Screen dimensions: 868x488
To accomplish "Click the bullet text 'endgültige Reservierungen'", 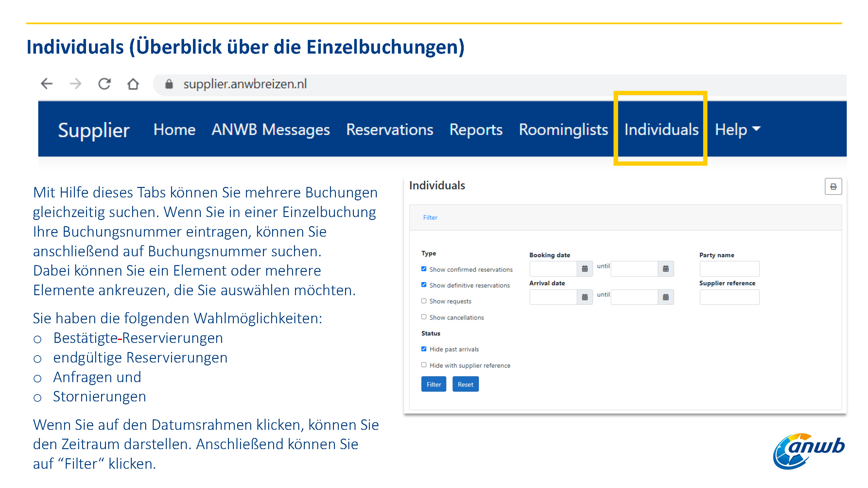I will pyautogui.click(x=140, y=358).
